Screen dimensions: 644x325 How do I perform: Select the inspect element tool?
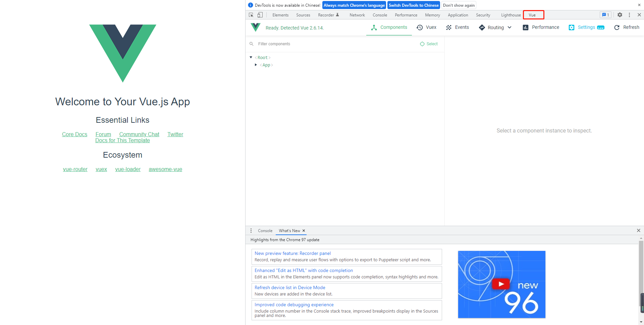pos(251,15)
